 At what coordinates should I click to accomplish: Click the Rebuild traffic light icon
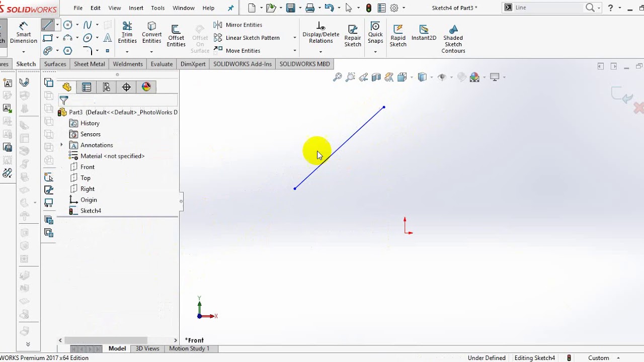point(369,8)
